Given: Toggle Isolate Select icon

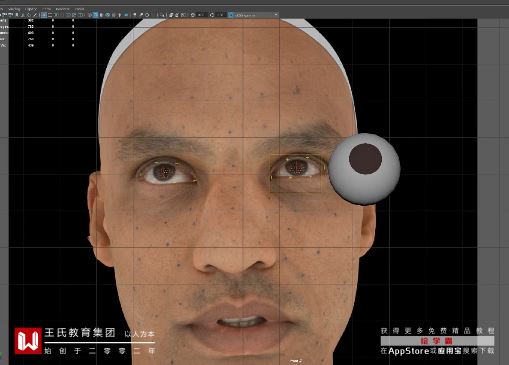Looking at the screenshot, I should pos(162,15).
